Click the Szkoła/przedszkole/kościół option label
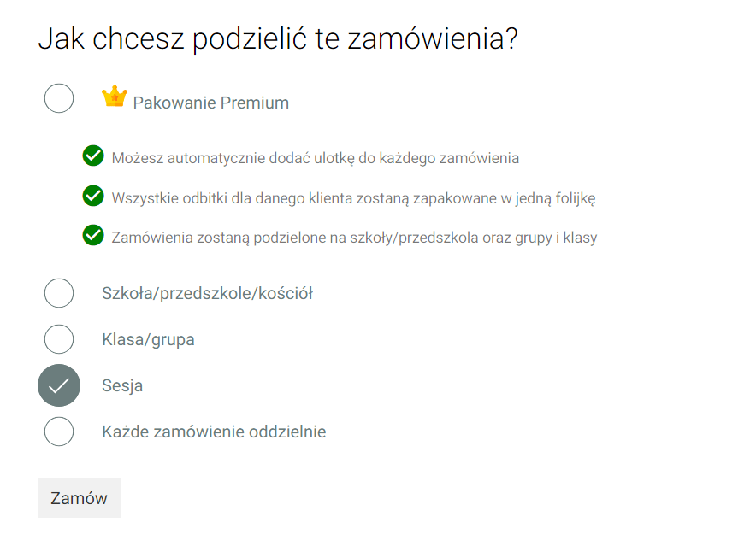Screen dimensions: 756x546 [x=207, y=294]
